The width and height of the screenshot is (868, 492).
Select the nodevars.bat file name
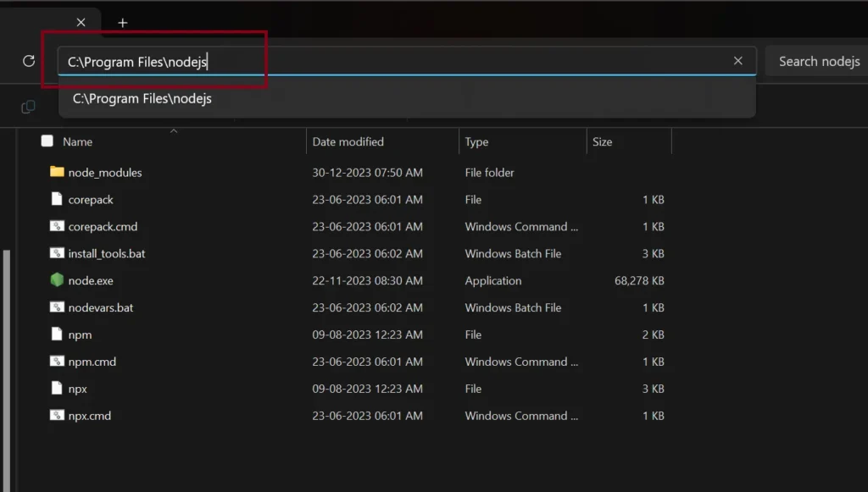pos(101,308)
